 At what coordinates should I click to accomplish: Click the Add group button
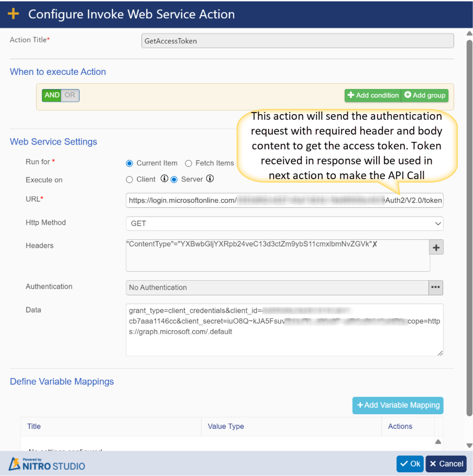pyautogui.click(x=424, y=95)
